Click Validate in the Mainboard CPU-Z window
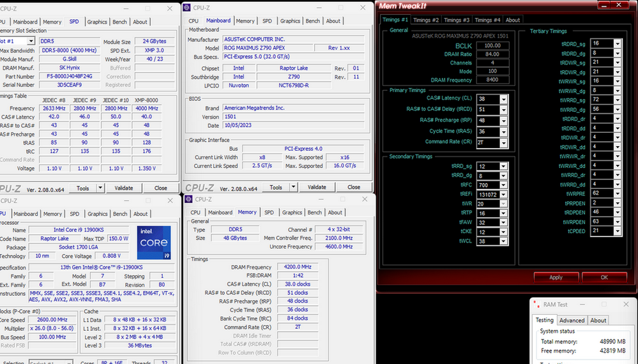This screenshot has height=364, width=638. (317, 187)
